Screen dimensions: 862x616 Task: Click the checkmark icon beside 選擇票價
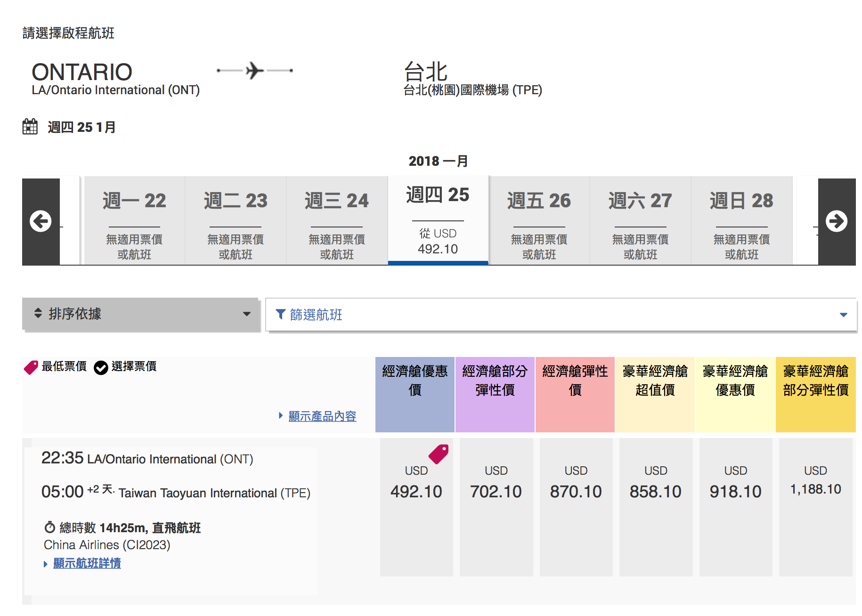click(x=101, y=367)
